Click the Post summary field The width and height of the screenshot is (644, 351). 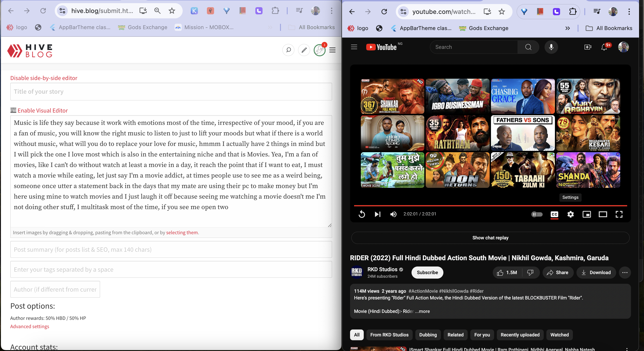pyautogui.click(x=171, y=249)
